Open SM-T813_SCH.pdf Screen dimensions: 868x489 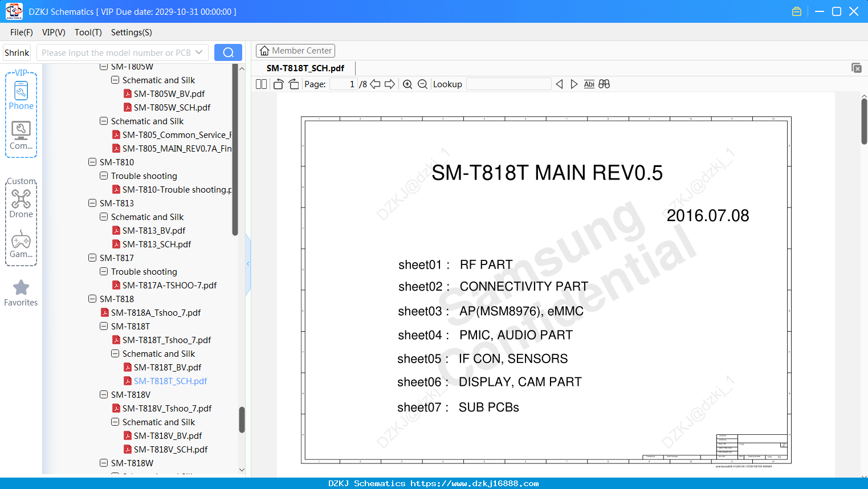click(x=157, y=244)
